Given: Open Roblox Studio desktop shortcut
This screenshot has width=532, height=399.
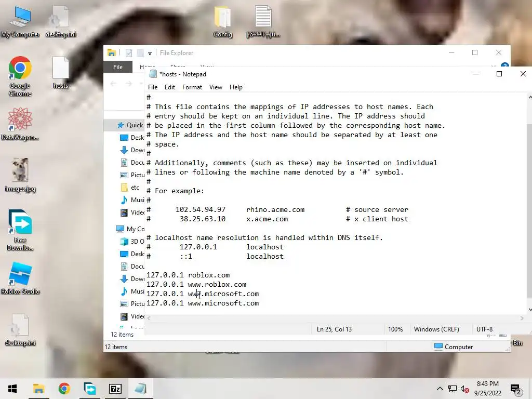Looking at the screenshot, I should 20,278.
